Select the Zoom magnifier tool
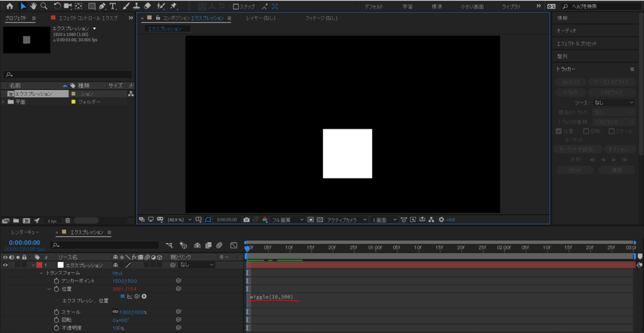The image size is (644, 333). click(x=43, y=6)
